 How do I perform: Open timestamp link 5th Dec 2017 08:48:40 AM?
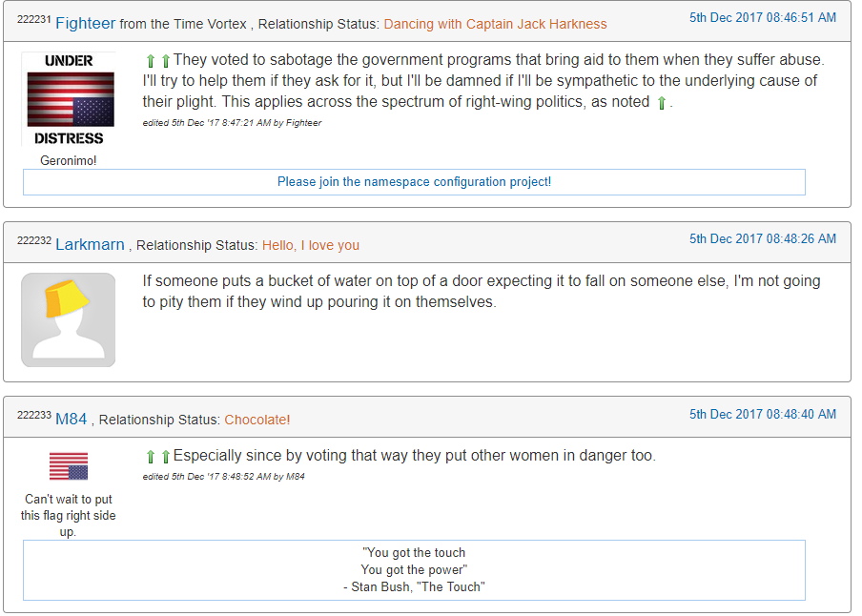pyautogui.click(x=763, y=414)
